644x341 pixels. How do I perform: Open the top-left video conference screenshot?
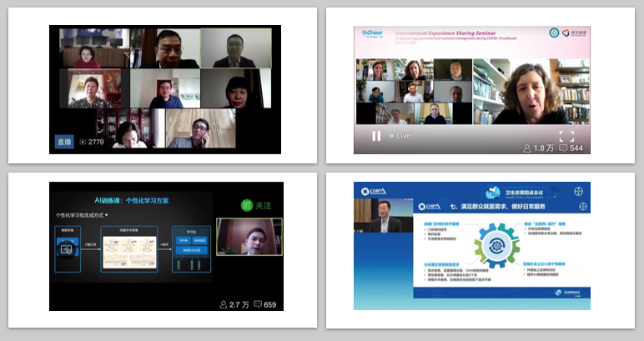(164, 86)
